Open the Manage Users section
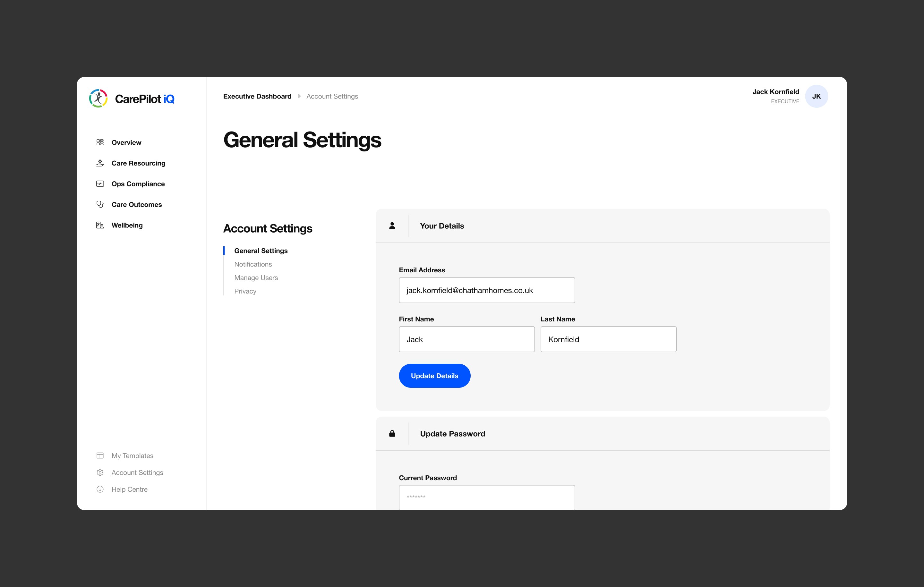 (256, 278)
